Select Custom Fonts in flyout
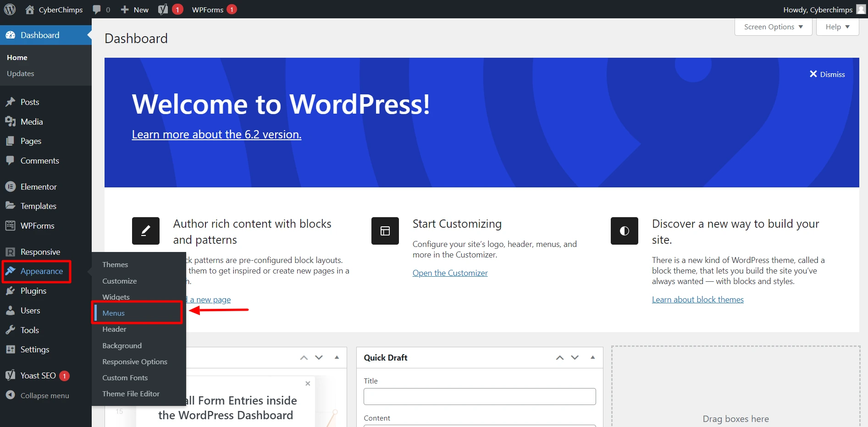The width and height of the screenshot is (868, 427). [x=125, y=378]
